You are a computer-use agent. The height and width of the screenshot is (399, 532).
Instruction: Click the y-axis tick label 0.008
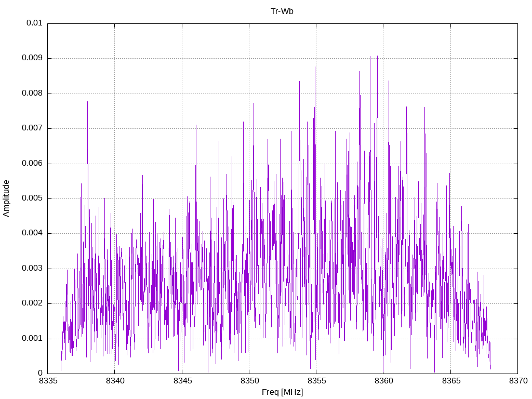point(32,94)
